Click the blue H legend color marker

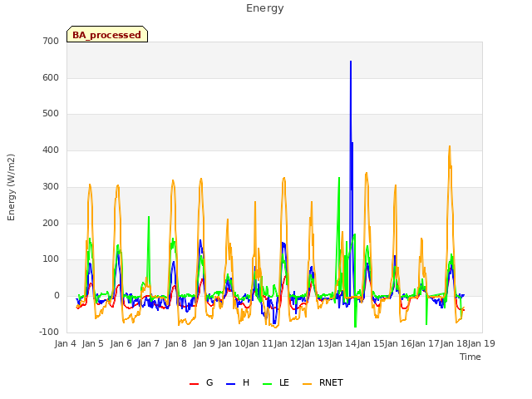click(x=230, y=384)
